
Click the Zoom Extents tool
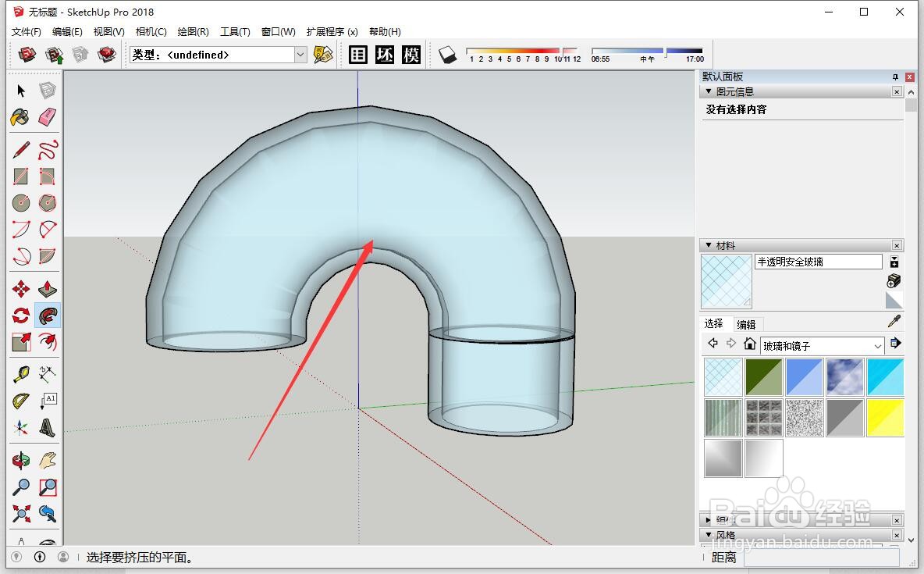coord(21,514)
